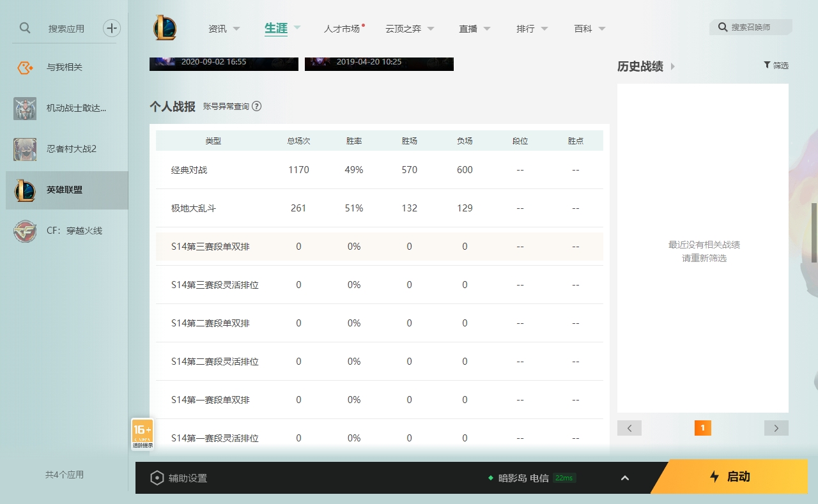This screenshot has width=818, height=504.
Task: Click the League of Legends logo in header
Action: click(x=164, y=28)
